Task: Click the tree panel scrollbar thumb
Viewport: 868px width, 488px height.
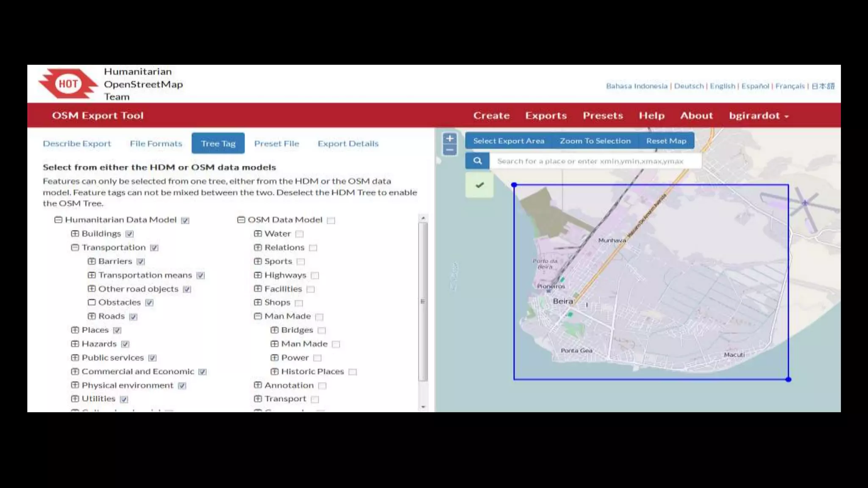Action: 423,302
